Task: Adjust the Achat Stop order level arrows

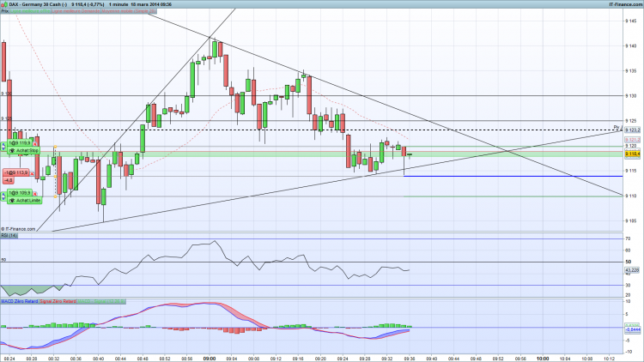Action: tap(3, 147)
